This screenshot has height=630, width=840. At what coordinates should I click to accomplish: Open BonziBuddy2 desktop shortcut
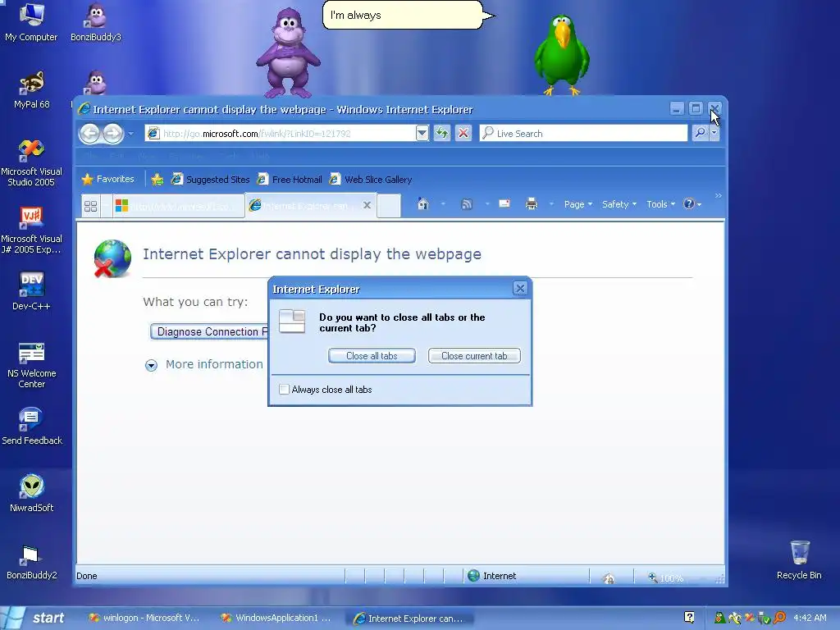tap(31, 561)
